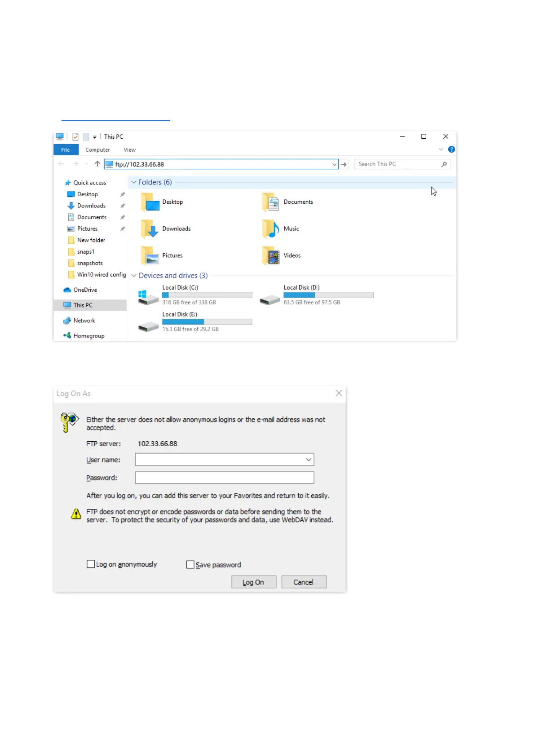The image size is (535, 756).
Task: Enable Log on anonymously checkbox
Action: pos(91,564)
